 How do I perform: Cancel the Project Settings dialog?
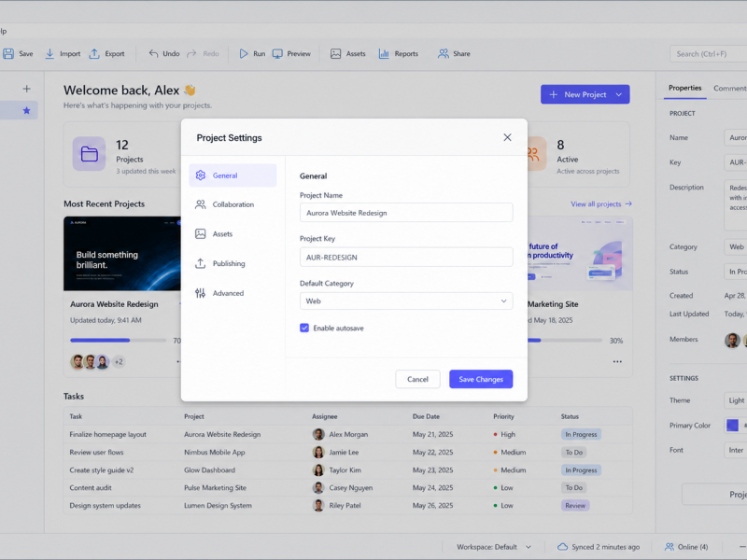(417, 379)
